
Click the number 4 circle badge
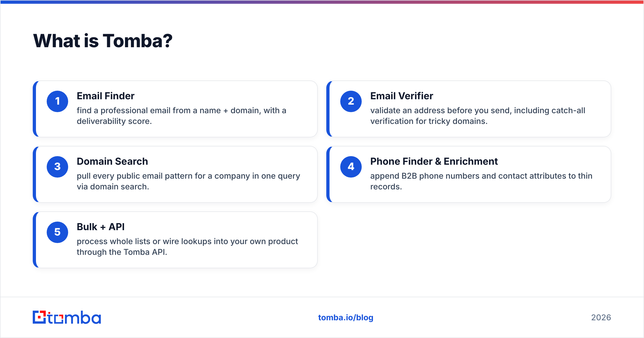pyautogui.click(x=351, y=167)
